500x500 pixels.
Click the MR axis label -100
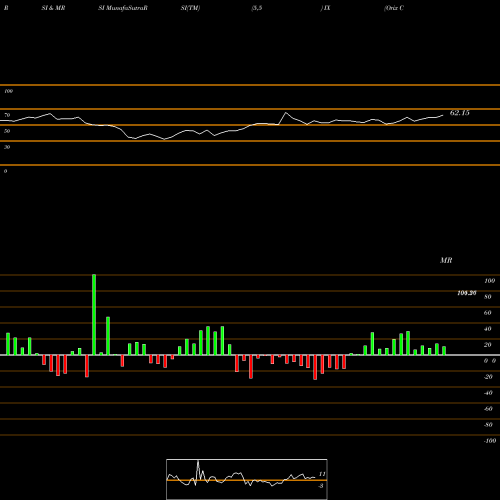pos(490,441)
